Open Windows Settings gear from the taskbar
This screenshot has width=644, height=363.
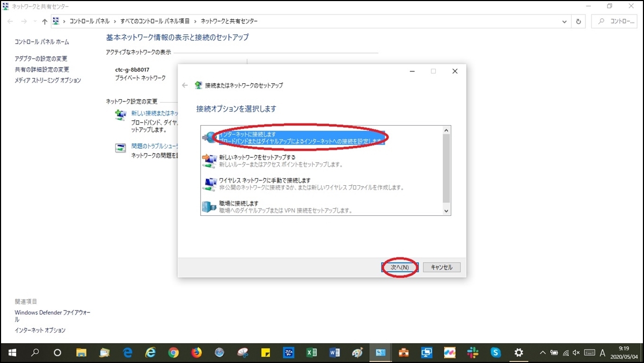[x=518, y=353]
